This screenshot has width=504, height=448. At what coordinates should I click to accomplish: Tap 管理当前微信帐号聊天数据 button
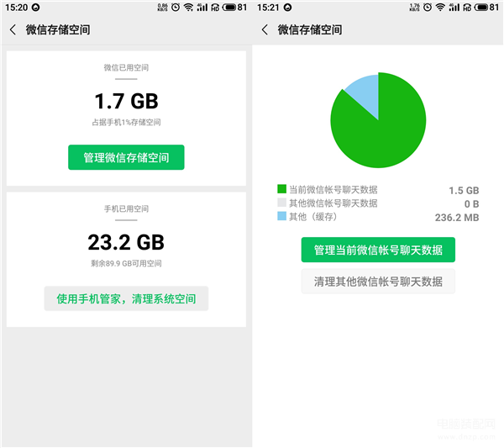[x=378, y=250]
